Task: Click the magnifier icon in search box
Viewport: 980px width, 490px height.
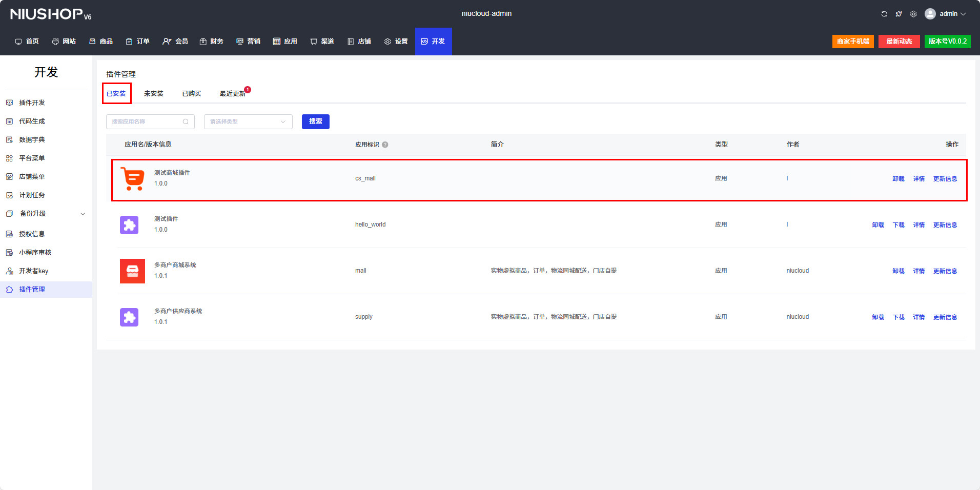Action: [x=186, y=121]
